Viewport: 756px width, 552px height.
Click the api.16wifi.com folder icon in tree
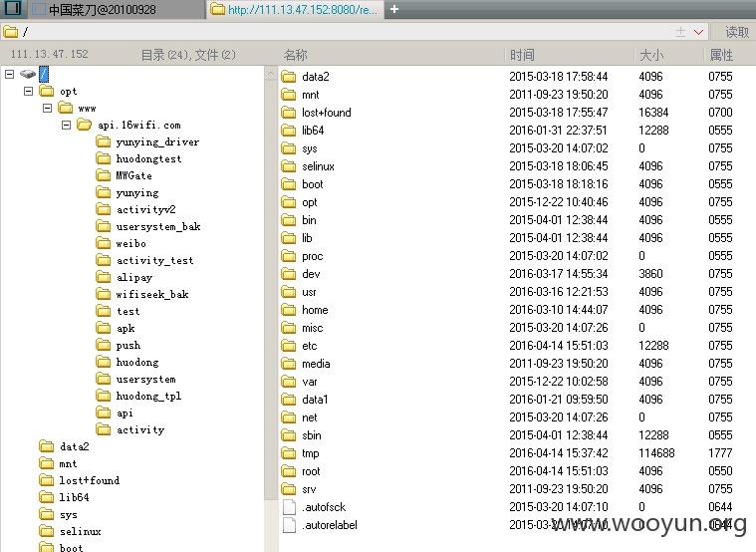(x=84, y=125)
